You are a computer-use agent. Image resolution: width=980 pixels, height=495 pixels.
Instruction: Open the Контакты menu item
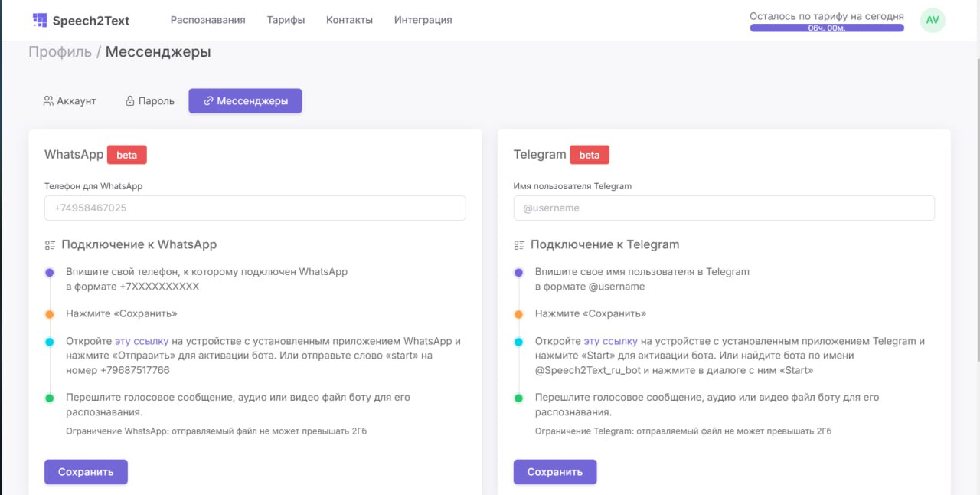349,20
